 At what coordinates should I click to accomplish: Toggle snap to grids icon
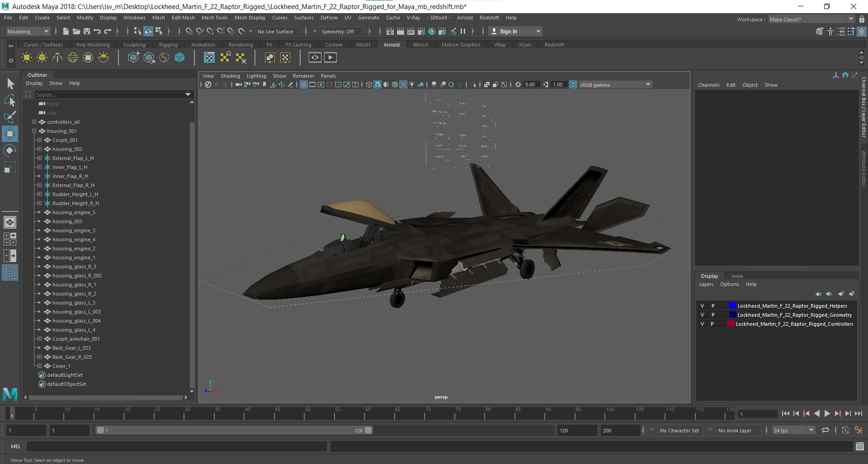[x=189, y=31]
